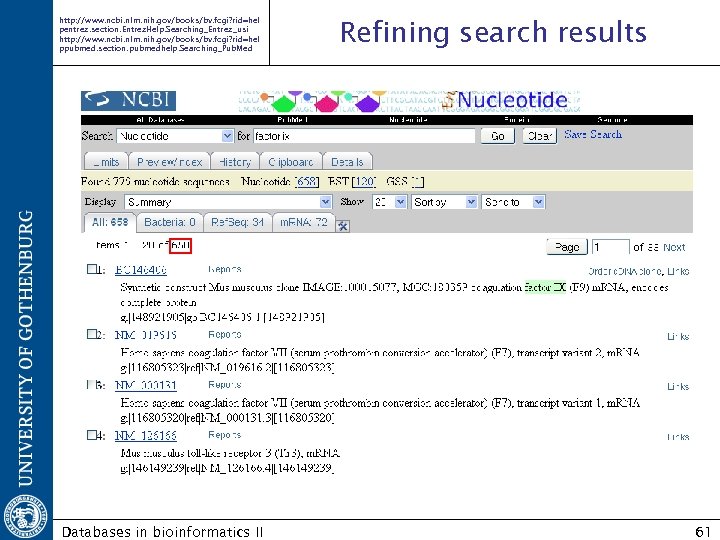720x540 pixels.
Task: Switch to the Limits tab
Action: pyautogui.click(x=106, y=162)
